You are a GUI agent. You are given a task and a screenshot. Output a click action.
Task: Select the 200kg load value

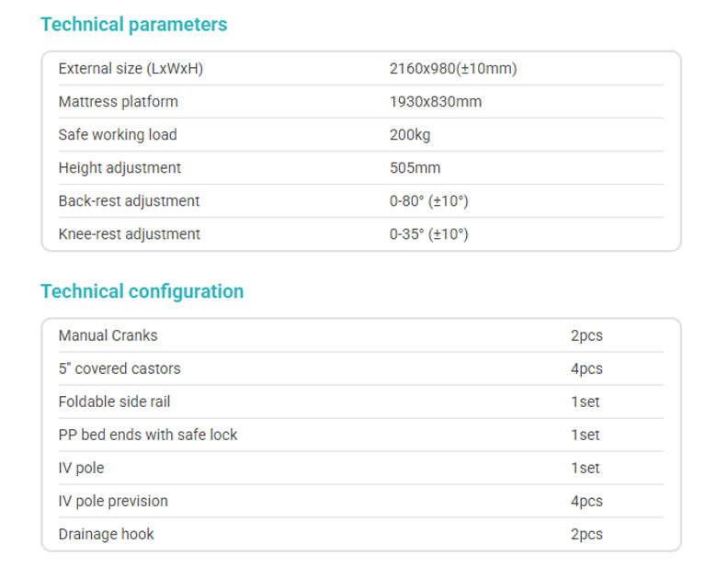tap(410, 135)
